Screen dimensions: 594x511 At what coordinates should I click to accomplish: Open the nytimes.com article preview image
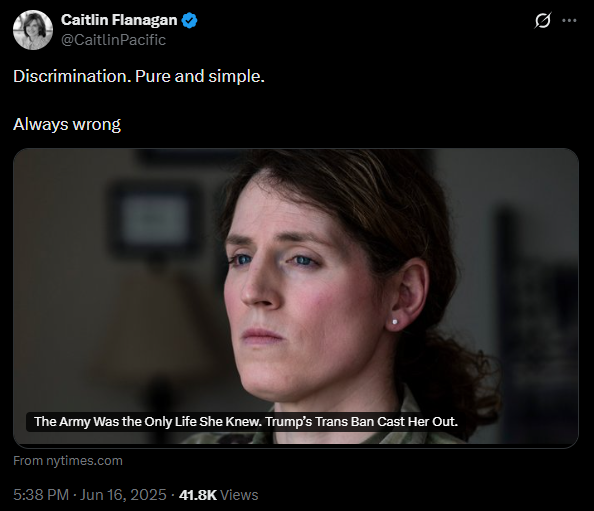click(296, 296)
